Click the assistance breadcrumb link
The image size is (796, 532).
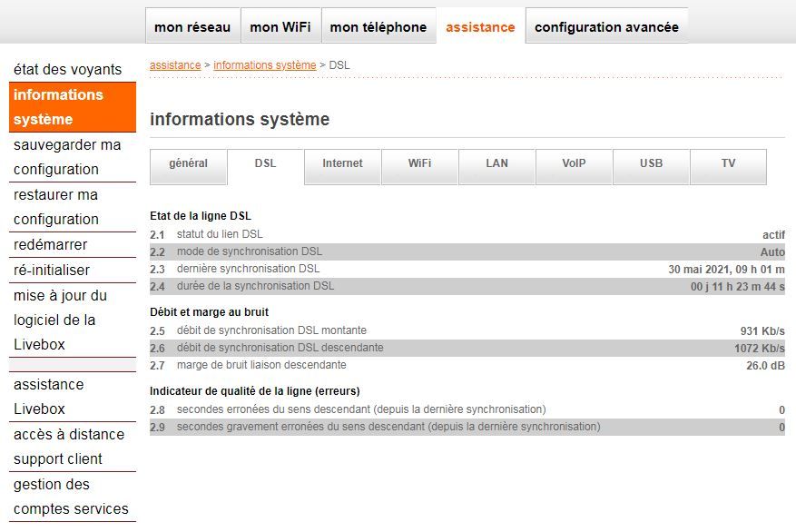[x=174, y=64]
